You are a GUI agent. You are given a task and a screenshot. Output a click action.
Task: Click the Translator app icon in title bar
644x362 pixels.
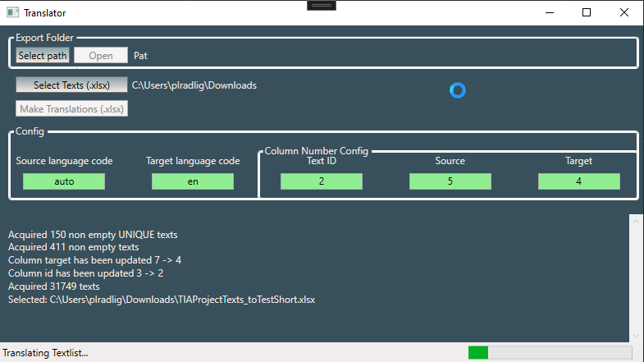(11, 13)
